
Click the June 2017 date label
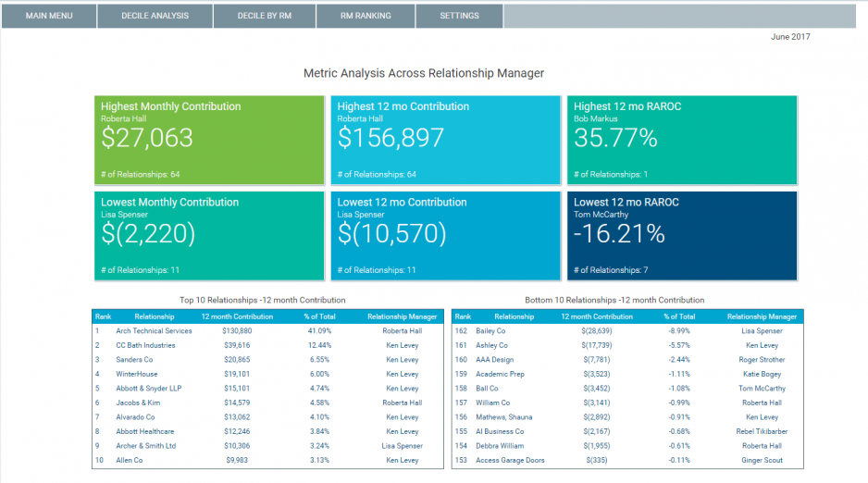click(790, 37)
